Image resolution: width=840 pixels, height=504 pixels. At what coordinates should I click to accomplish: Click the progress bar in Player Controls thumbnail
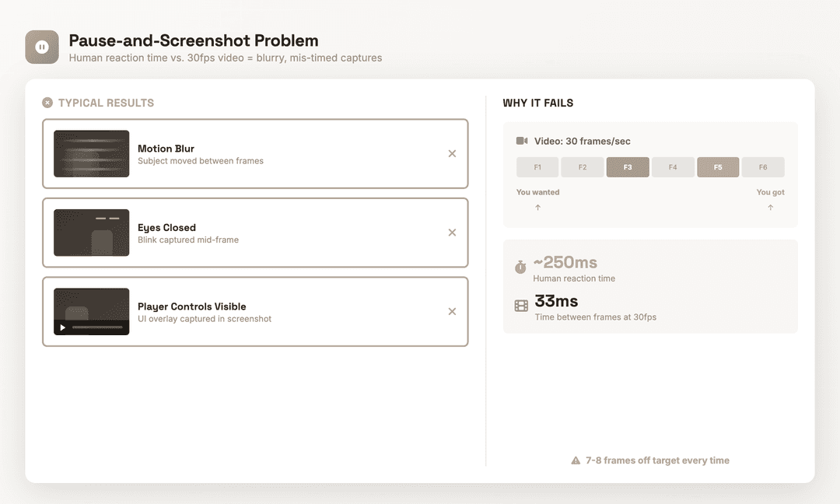97,327
